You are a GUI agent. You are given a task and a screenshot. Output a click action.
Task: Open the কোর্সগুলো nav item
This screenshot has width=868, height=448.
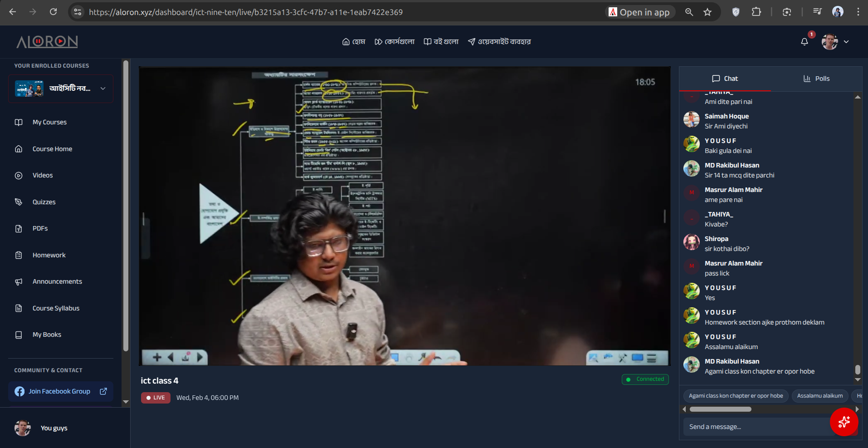pyautogui.click(x=395, y=42)
